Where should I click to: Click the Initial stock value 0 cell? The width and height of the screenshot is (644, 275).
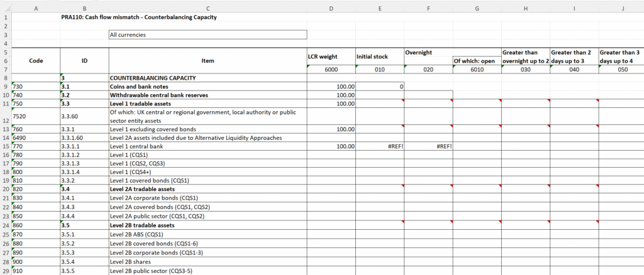coord(380,86)
